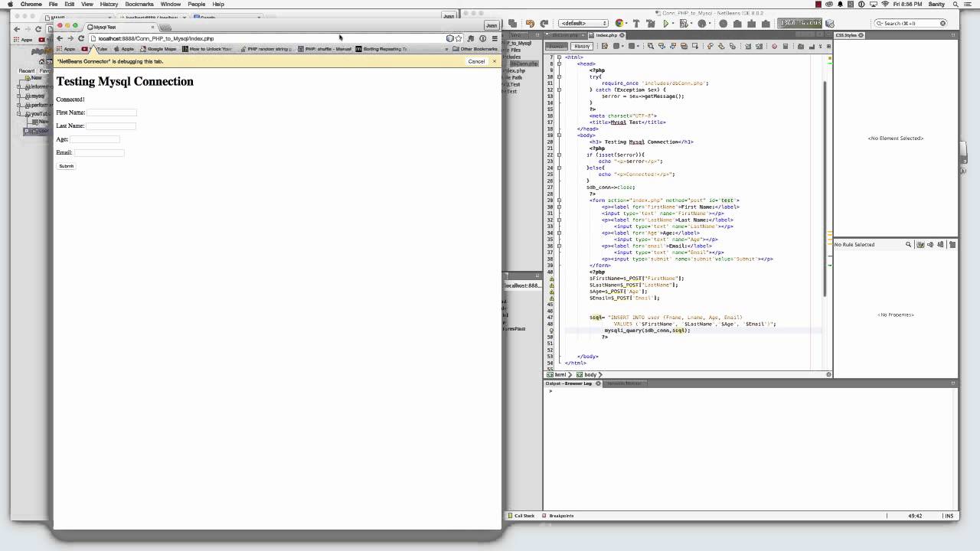Click the lightbulb hint icon on line 49

click(551, 331)
